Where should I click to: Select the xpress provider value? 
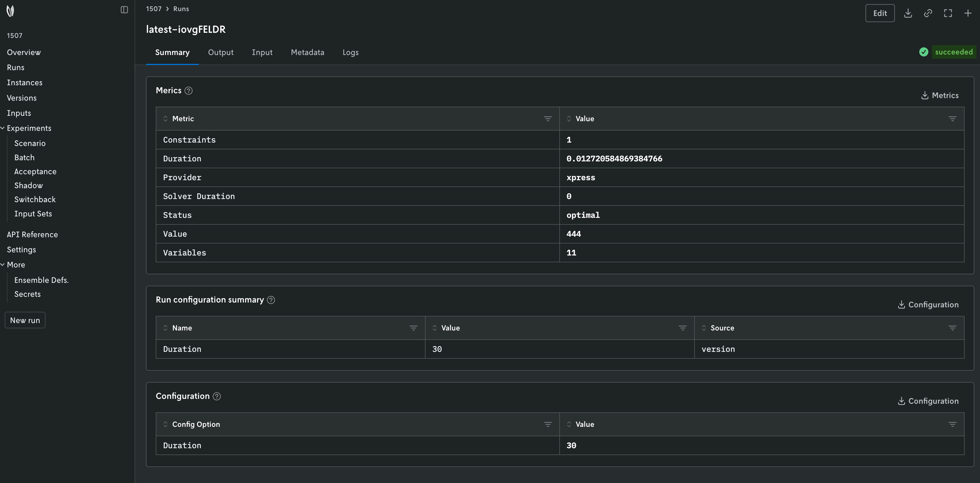[580, 178]
